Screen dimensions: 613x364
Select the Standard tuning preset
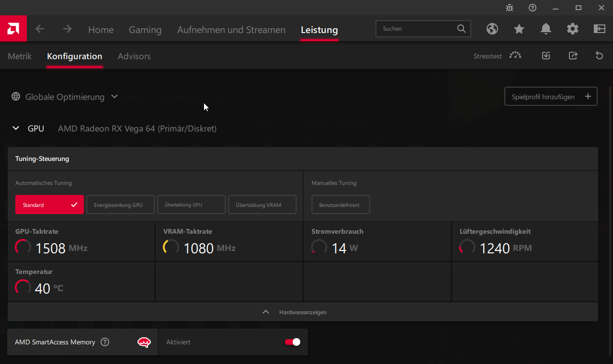click(49, 205)
